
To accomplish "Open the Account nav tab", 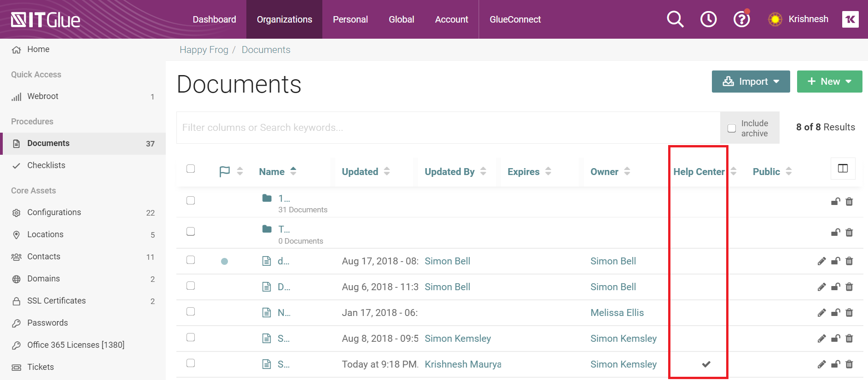I will pos(451,19).
